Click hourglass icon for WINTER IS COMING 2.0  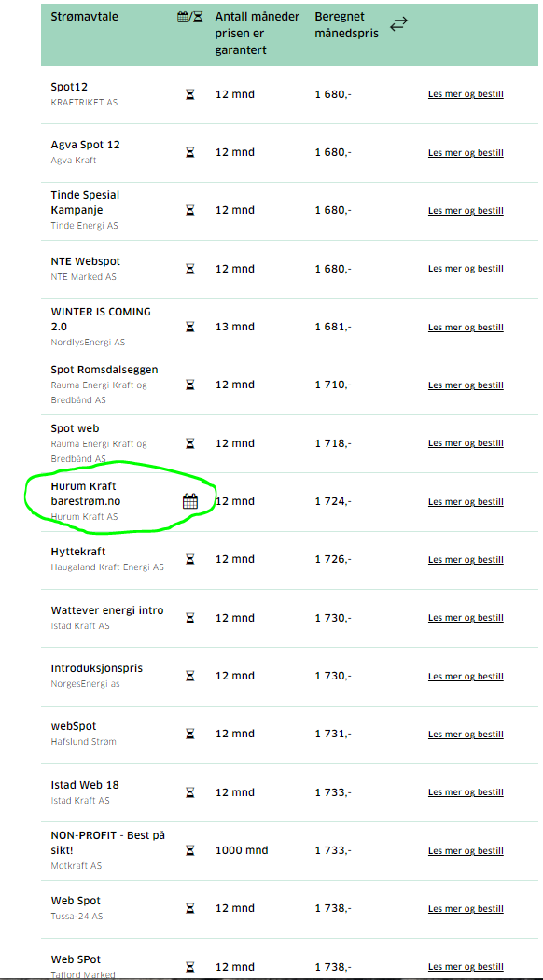[190, 327]
